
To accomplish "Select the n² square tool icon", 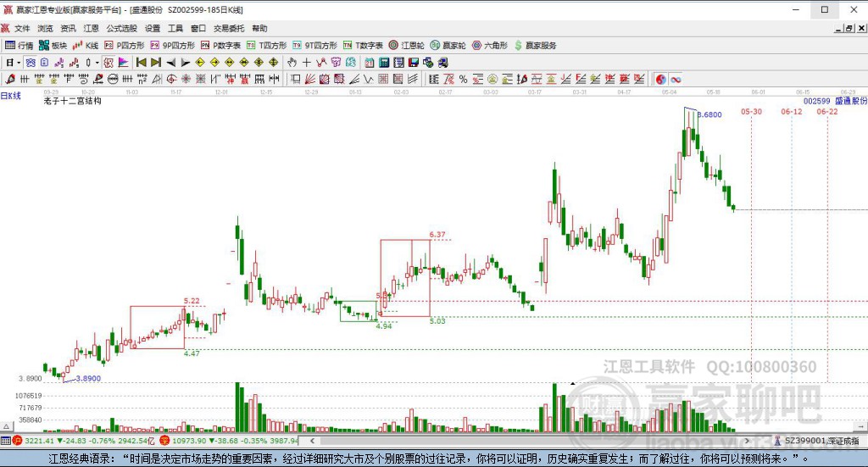I will (142, 79).
